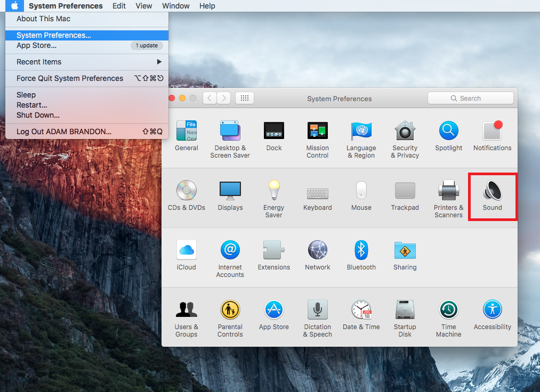Open the App Store preferences pane
The height and width of the screenshot is (392, 540).
click(x=274, y=315)
